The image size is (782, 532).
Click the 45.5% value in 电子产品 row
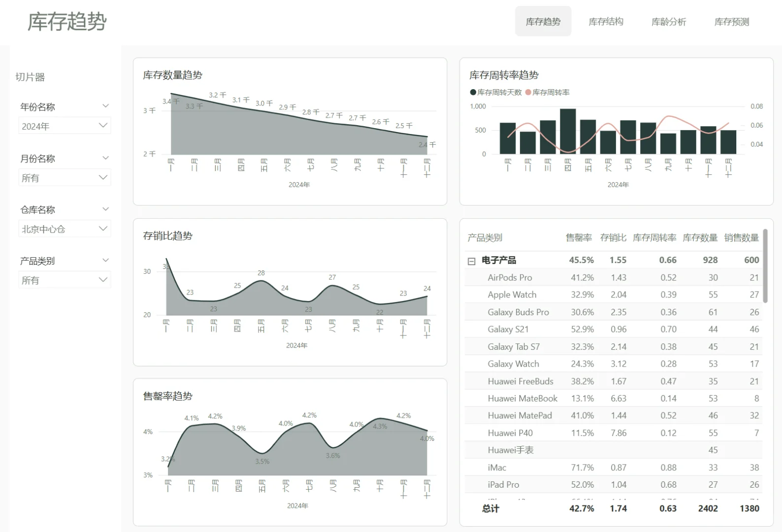[x=582, y=260]
